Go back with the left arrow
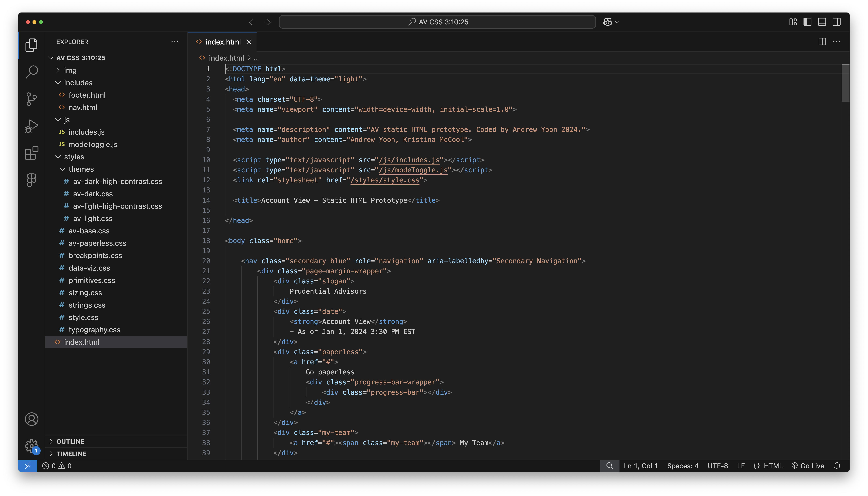 (252, 22)
